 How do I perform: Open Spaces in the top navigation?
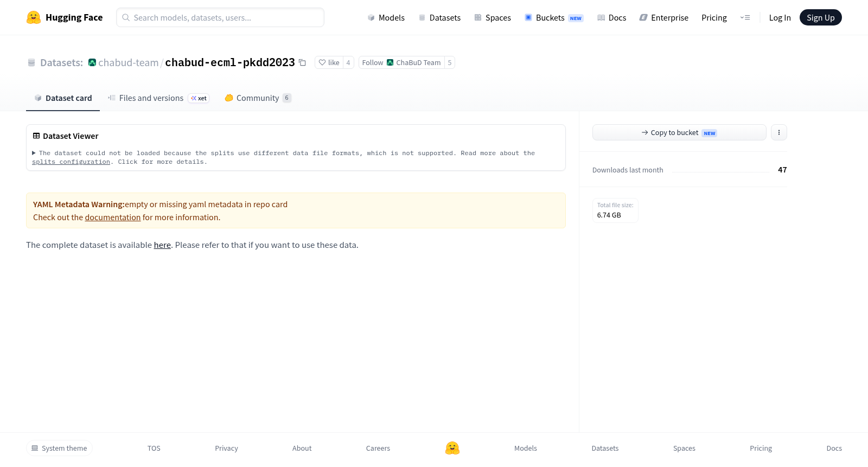pos(493,17)
